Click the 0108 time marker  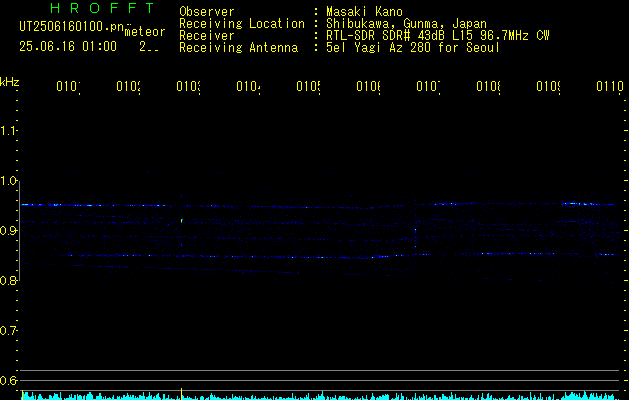488,87
